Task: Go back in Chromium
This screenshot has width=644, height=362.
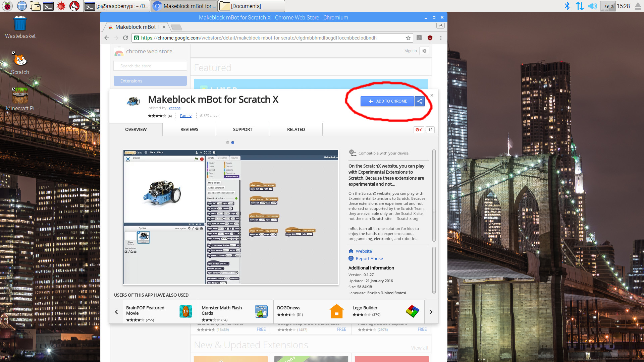Action: [x=107, y=38]
